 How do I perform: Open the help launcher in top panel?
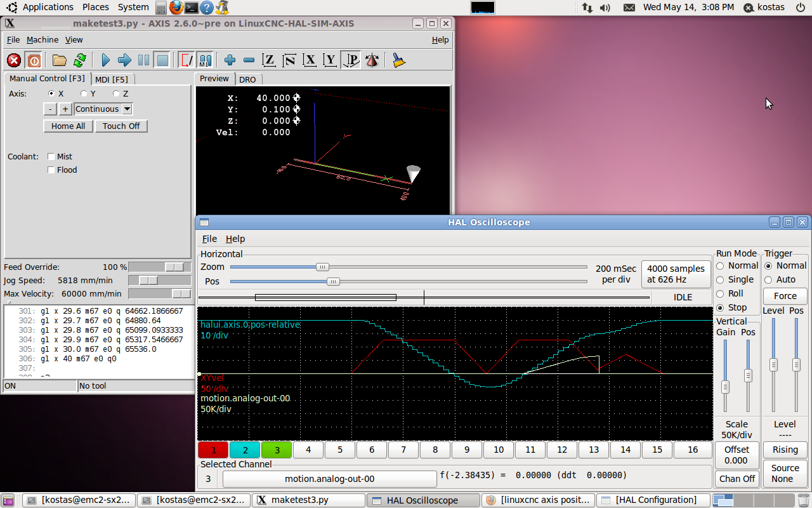(206, 8)
